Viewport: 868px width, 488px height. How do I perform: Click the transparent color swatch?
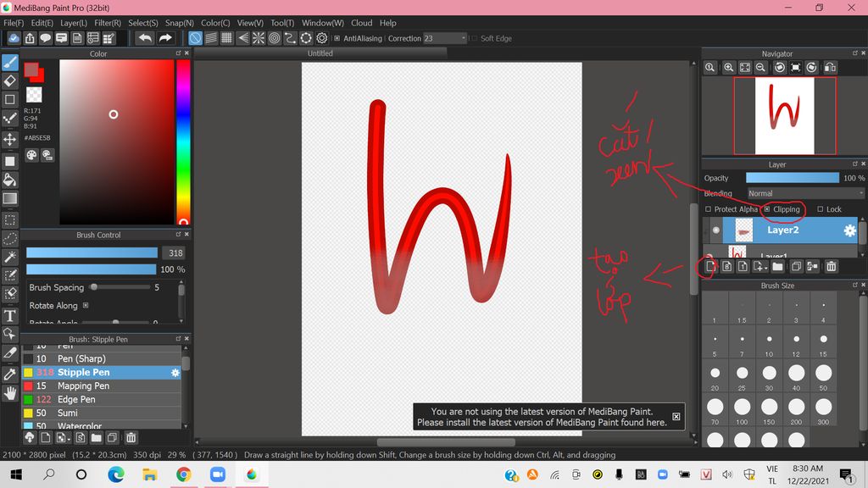point(34,95)
